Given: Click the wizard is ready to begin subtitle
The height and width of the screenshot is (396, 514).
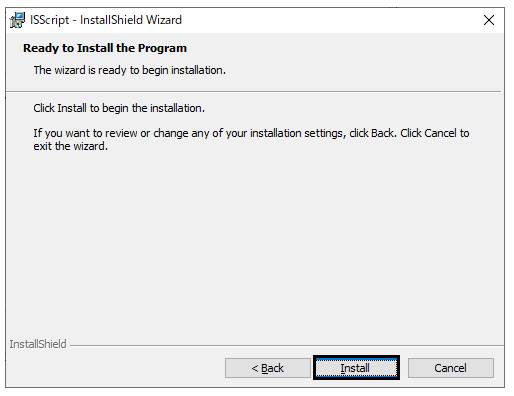Looking at the screenshot, I should click(130, 70).
